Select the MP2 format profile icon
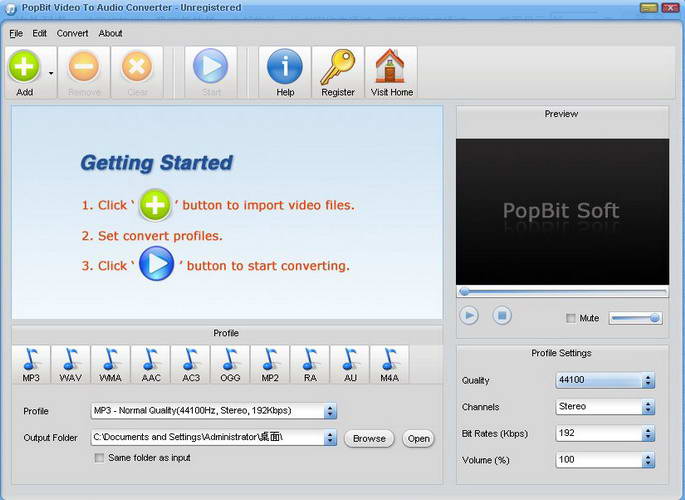 pyautogui.click(x=270, y=365)
